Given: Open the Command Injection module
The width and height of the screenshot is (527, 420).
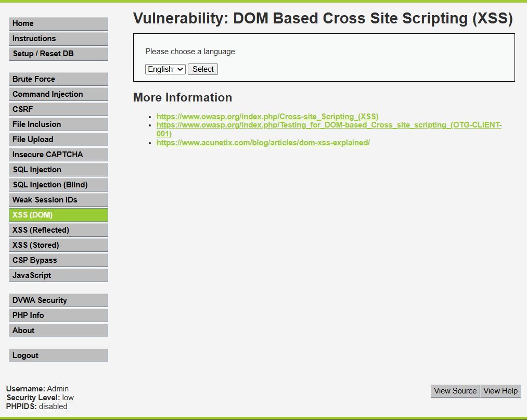Looking at the screenshot, I should (x=58, y=94).
